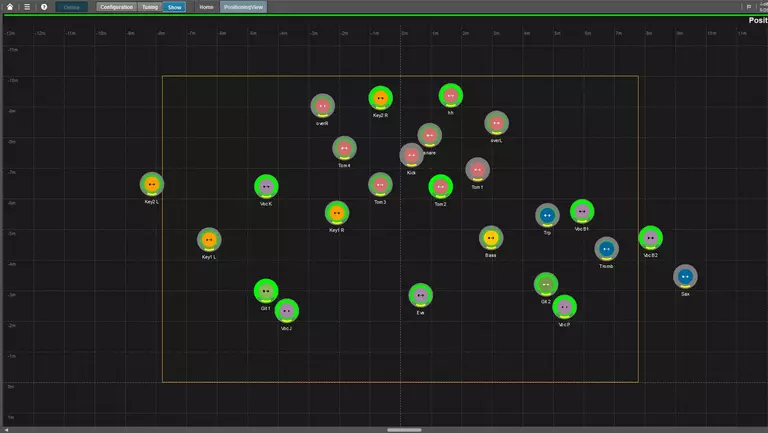Select the Voc K sound object
Image resolution: width=768 pixels, height=433 pixels.
pyautogui.click(x=266, y=186)
